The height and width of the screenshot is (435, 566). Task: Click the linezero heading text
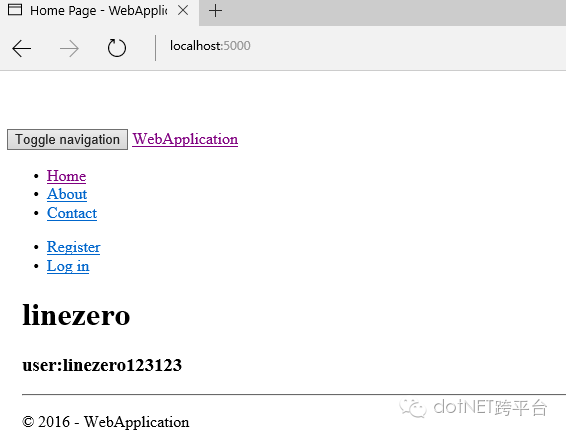click(76, 315)
